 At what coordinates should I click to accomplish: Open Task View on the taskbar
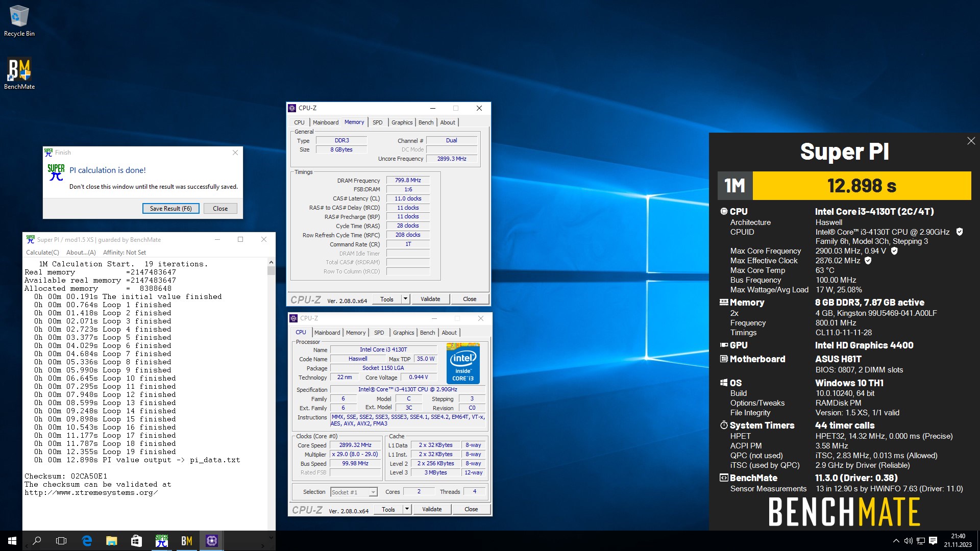(61, 541)
